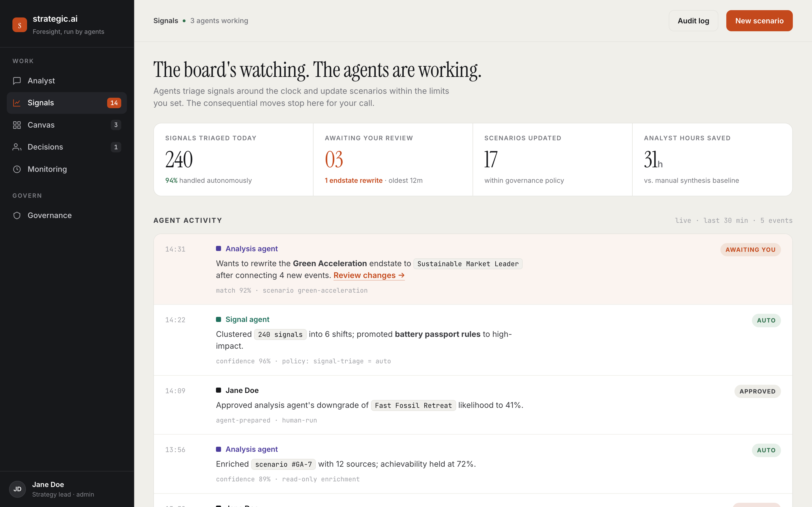Open the Awaiting Your Review stat card

point(393,160)
